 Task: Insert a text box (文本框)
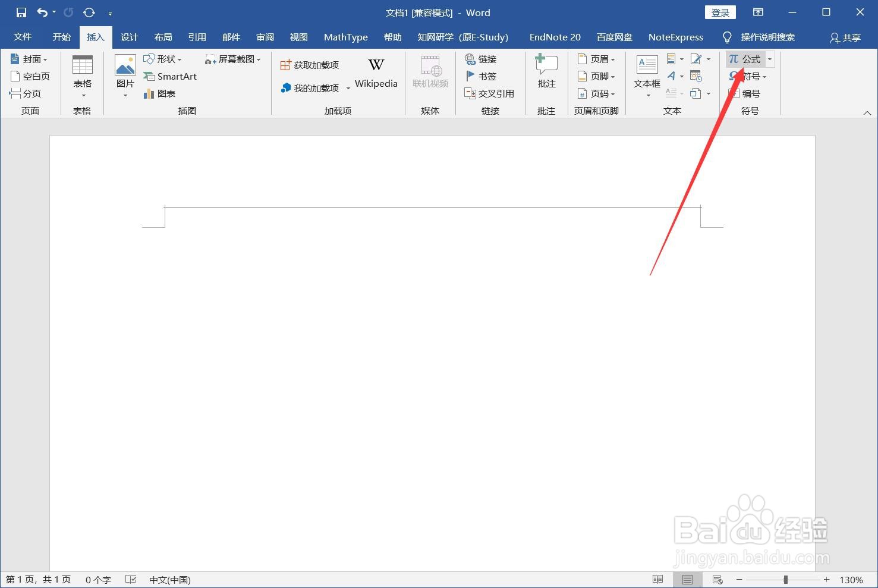(x=647, y=77)
